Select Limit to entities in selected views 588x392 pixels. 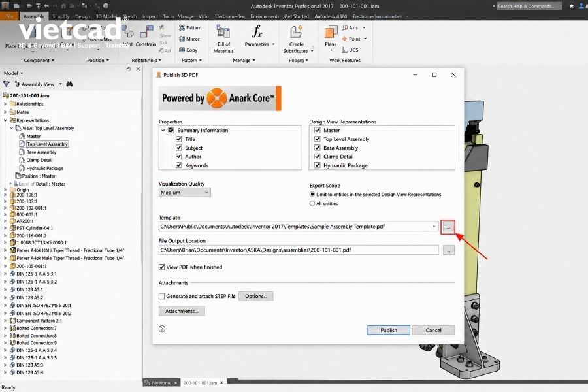[312, 194]
